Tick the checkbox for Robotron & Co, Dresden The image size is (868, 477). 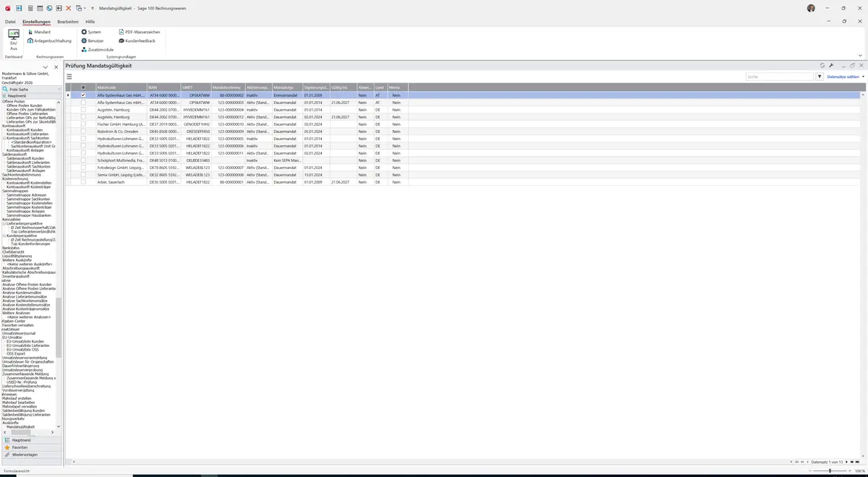point(83,132)
